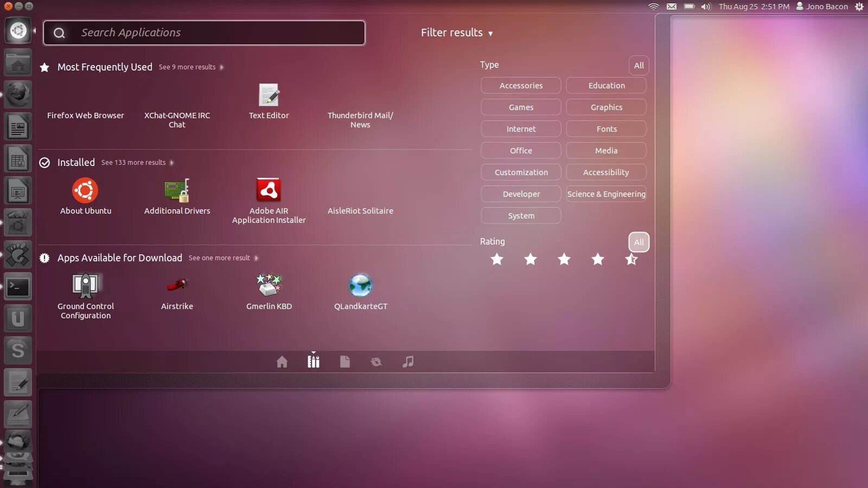Collapse the Filter results panel
Viewport: 868px width, 488px height.
point(457,33)
